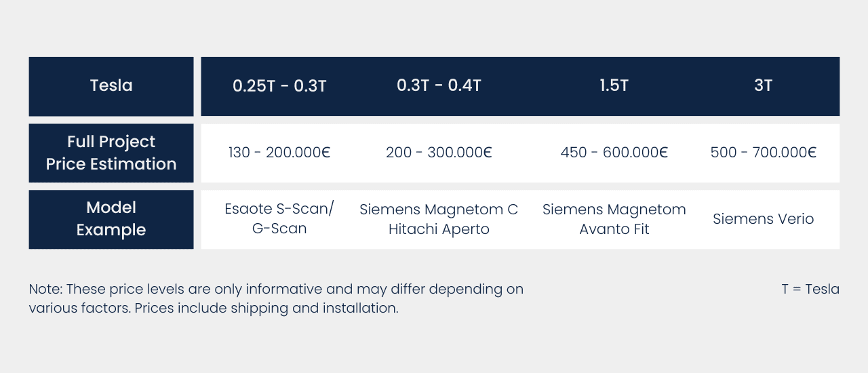The height and width of the screenshot is (373, 868).
Task: Click the Siemens Magnetom Avanto Fit cell
Action: (614, 219)
